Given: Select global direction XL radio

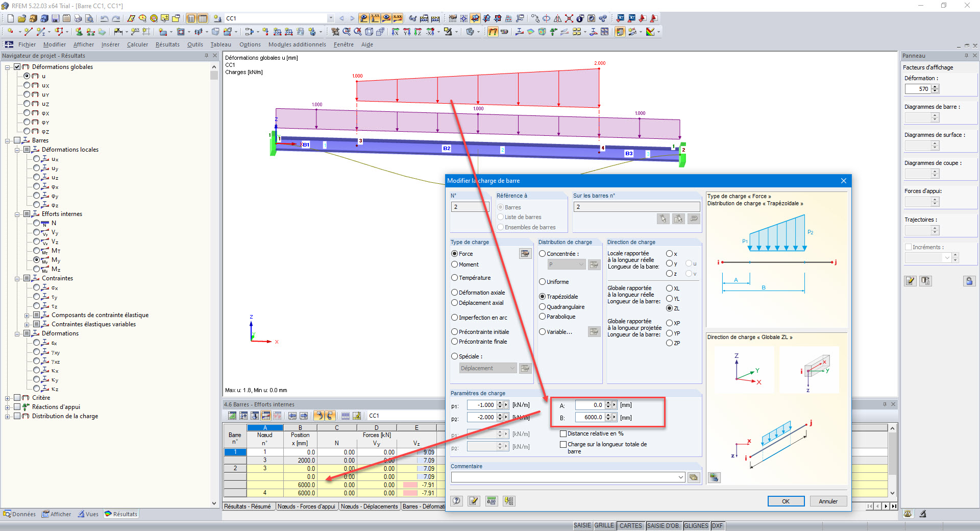Looking at the screenshot, I should [x=669, y=288].
